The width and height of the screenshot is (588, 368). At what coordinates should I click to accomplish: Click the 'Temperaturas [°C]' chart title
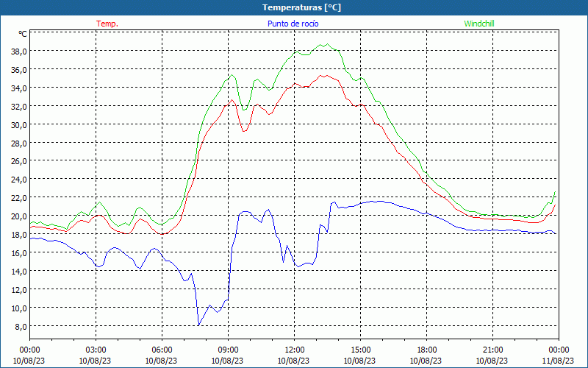point(301,7)
